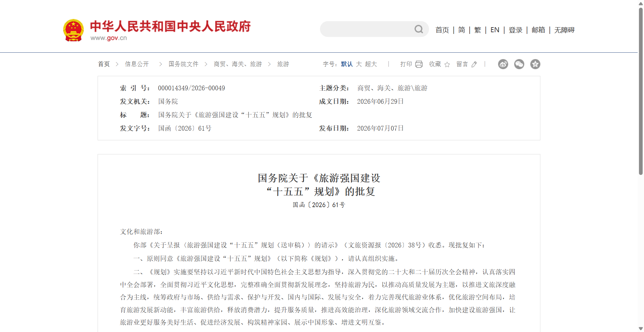The image size is (644, 332).
Task: Click the favorite star icon beside 收藏
Action: (x=447, y=64)
